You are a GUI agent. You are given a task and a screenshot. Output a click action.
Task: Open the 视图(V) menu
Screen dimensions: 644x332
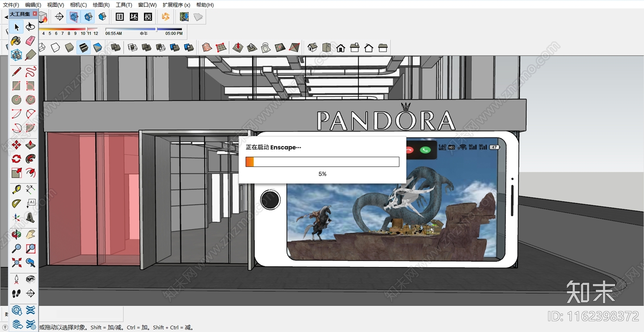click(56, 5)
